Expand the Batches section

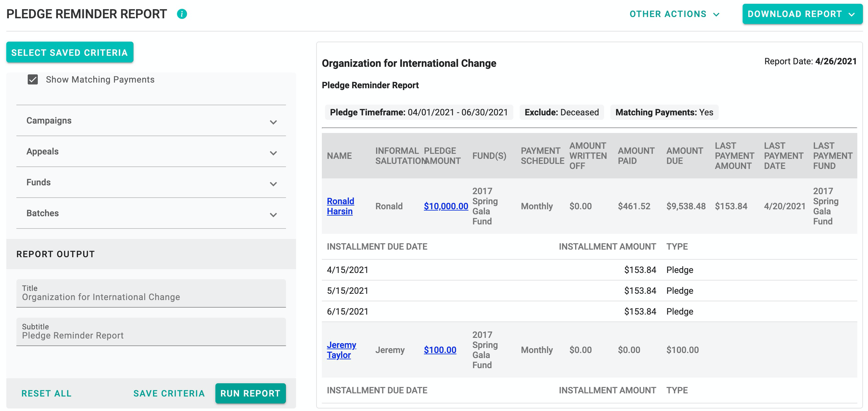(x=274, y=215)
